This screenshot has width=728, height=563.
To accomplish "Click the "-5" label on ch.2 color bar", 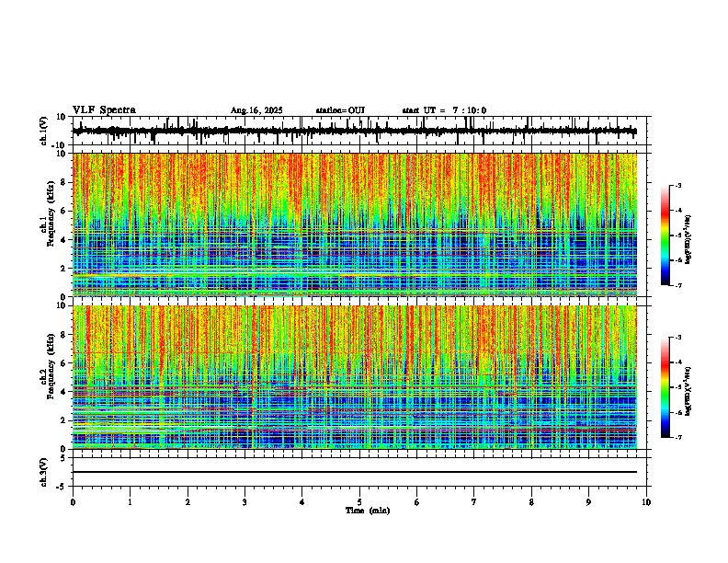I will point(677,387).
